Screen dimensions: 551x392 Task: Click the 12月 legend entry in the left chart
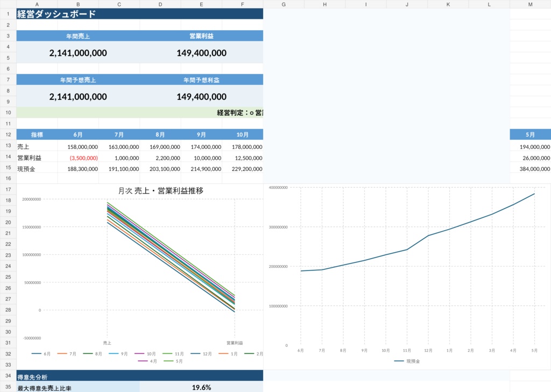201,354
